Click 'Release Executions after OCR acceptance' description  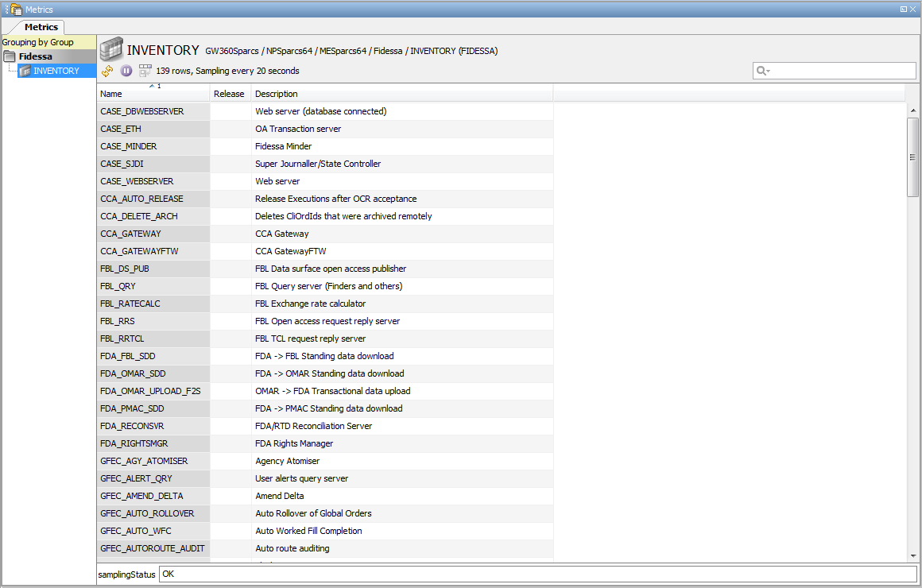tap(335, 199)
